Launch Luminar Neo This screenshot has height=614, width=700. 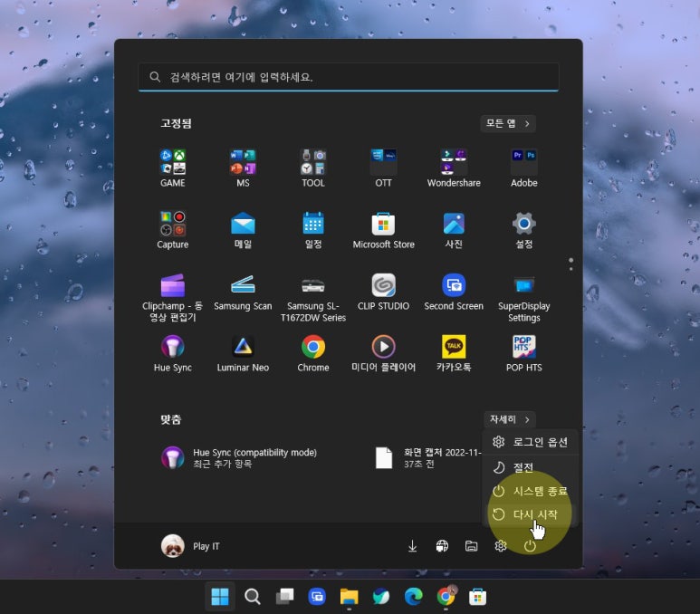(x=243, y=354)
